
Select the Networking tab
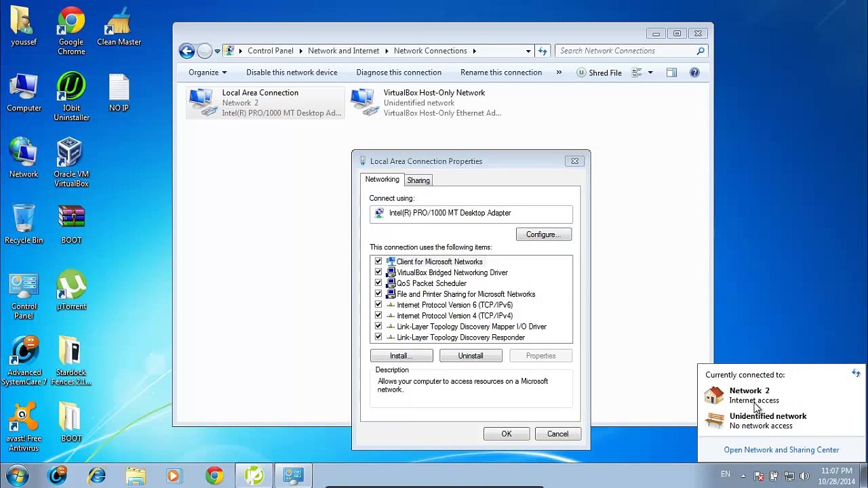(382, 180)
